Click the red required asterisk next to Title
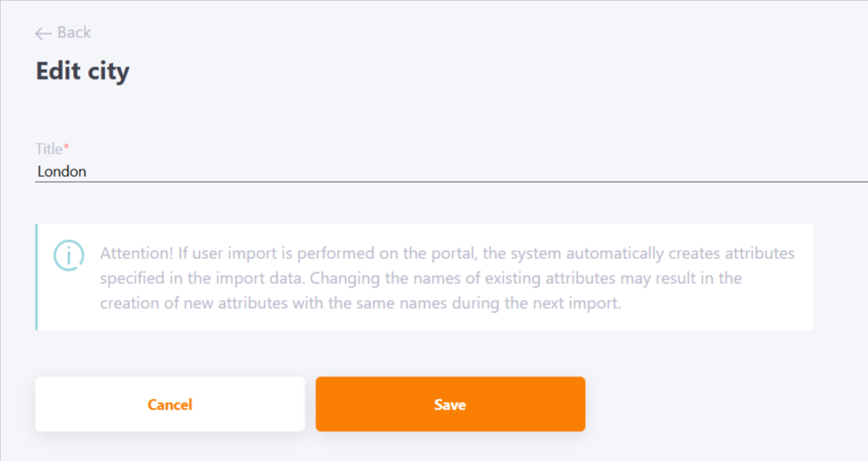This screenshot has width=868, height=461. (66, 147)
